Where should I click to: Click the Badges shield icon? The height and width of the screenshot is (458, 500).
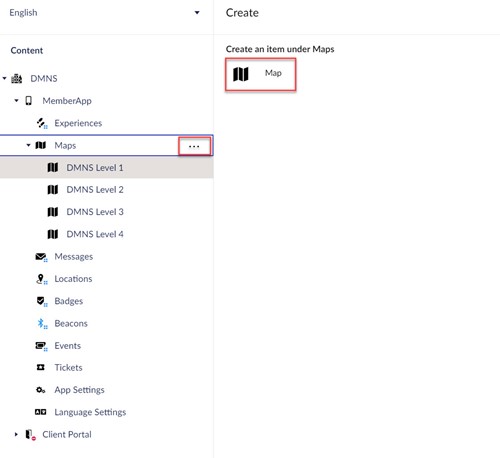(41, 301)
